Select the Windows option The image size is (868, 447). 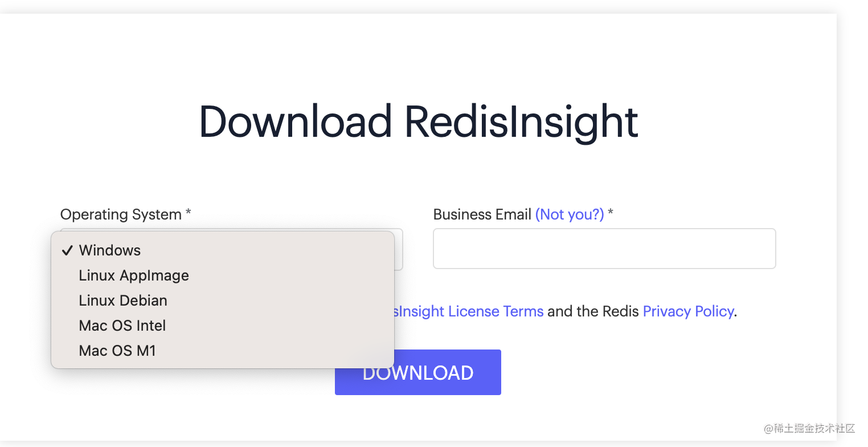point(110,250)
